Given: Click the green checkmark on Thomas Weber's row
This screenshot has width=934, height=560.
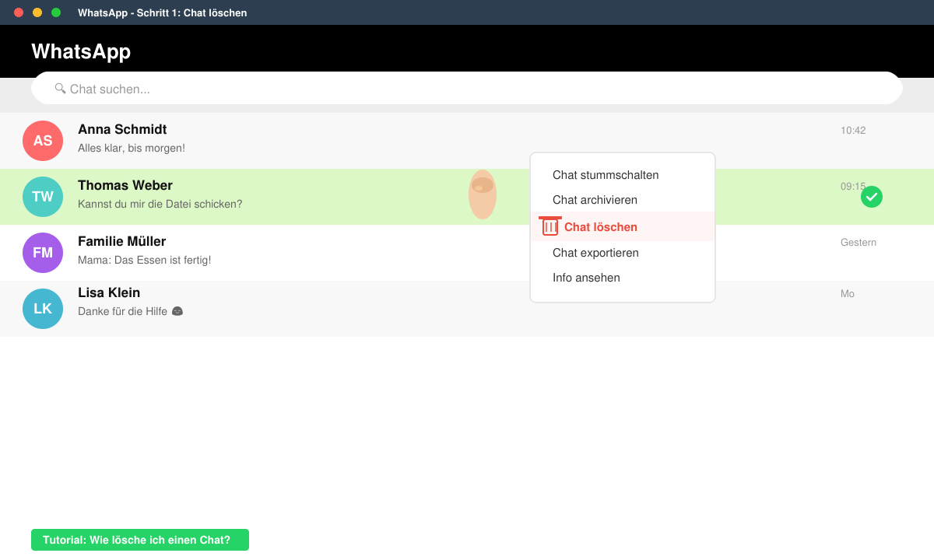Looking at the screenshot, I should [x=872, y=197].
